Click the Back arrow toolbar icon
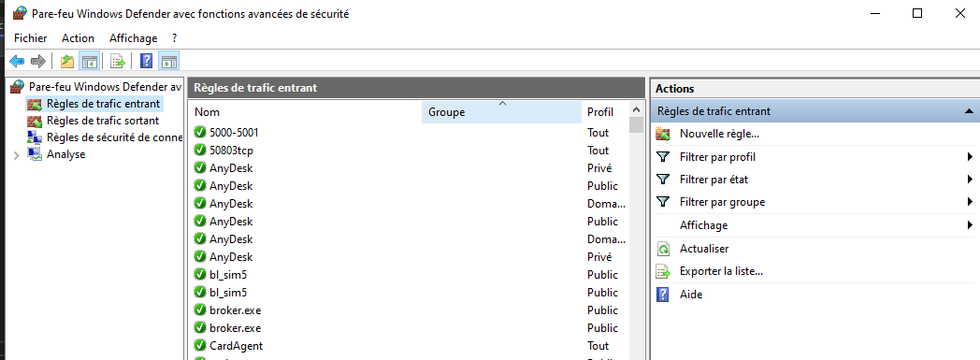Screen dimensions: 980x360 pyautogui.click(x=17, y=62)
